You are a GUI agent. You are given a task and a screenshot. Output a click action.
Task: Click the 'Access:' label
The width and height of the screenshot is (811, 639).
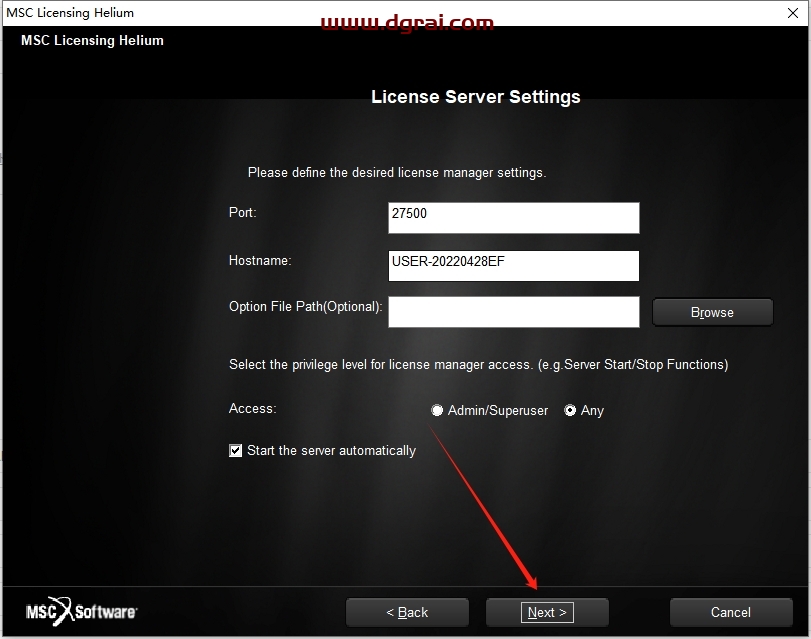pos(252,408)
